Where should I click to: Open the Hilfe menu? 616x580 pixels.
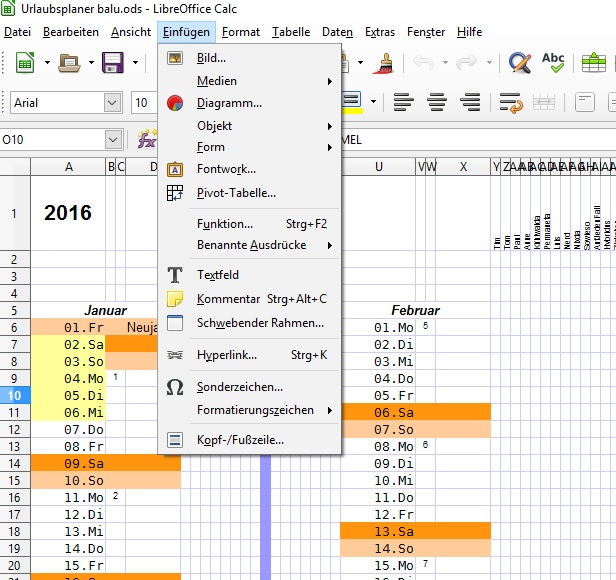point(469,32)
